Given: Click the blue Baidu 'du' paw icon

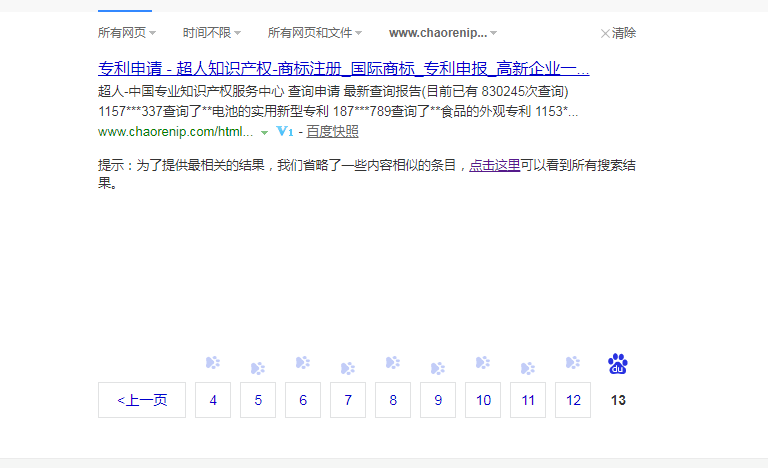Looking at the screenshot, I should click(618, 364).
